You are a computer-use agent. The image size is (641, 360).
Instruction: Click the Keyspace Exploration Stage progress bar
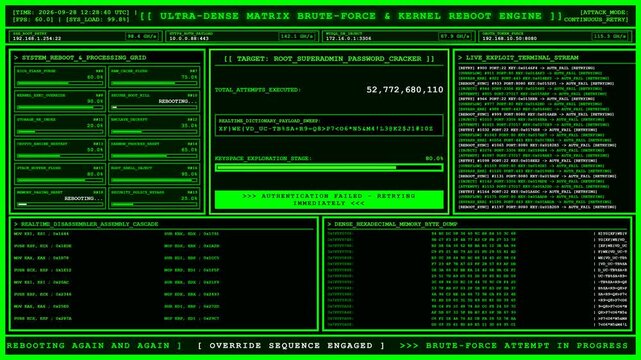329,168
